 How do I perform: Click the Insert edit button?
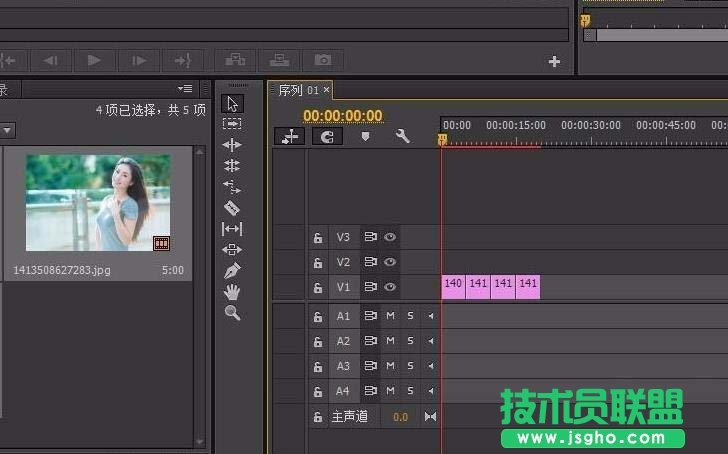point(235,60)
